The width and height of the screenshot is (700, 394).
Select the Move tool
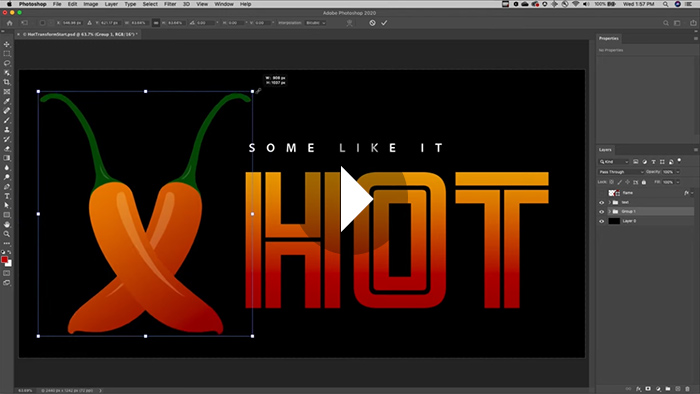(x=7, y=44)
